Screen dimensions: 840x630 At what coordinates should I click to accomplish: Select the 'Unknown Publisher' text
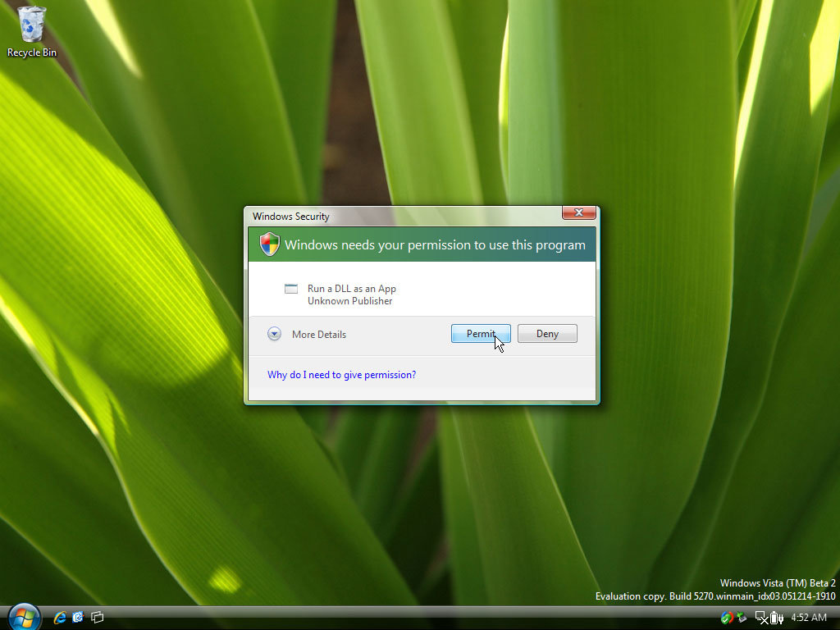point(349,301)
